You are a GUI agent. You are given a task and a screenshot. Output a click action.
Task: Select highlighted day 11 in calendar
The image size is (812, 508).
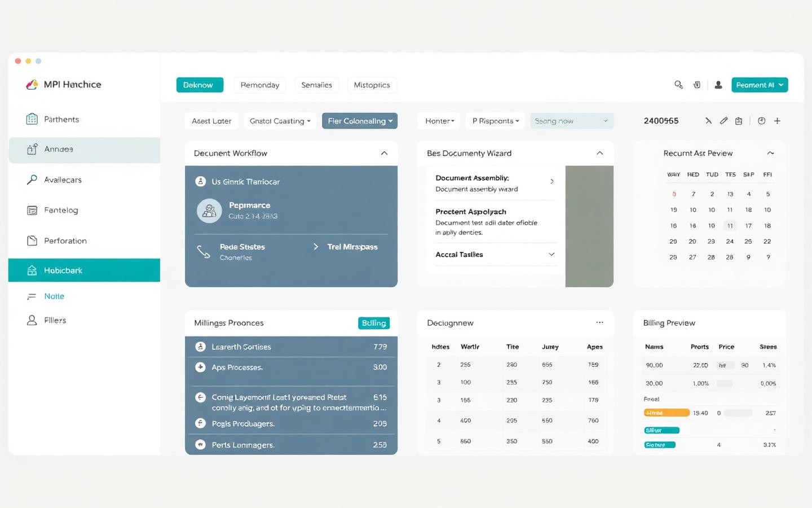click(x=730, y=225)
